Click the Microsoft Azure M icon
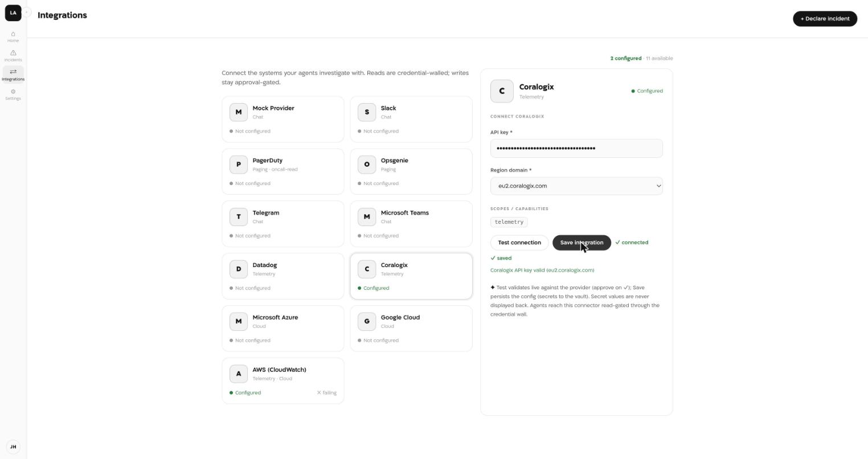This screenshot has height=459, width=868. [239, 322]
